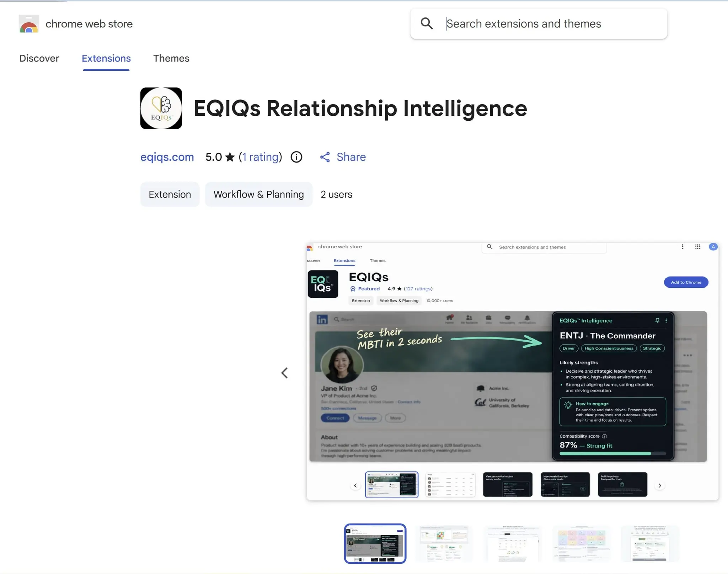Click the large preview screenshot image
The image size is (728, 574).
[512, 372]
